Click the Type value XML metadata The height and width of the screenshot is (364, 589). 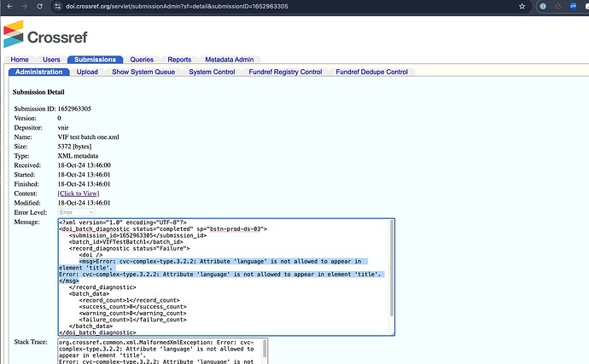(78, 156)
